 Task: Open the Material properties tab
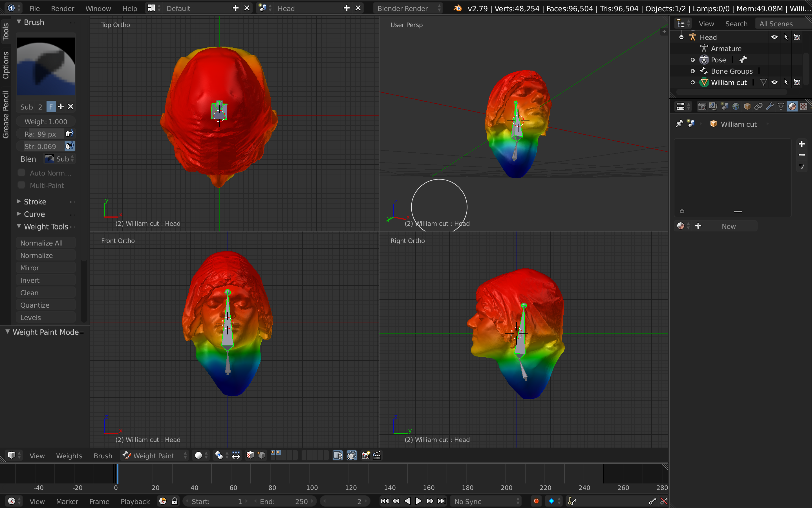(x=792, y=106)
